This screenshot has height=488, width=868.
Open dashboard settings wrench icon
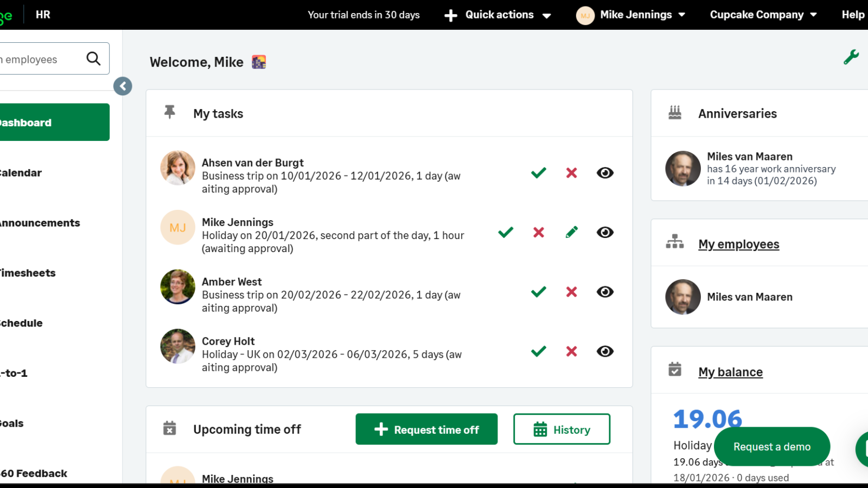click(851, 57)
